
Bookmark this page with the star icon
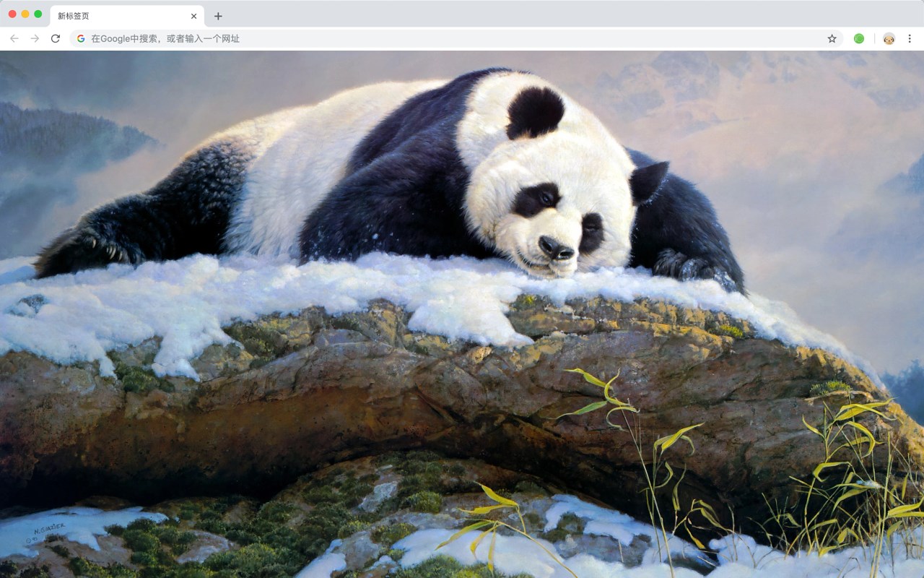click(832, 38)
